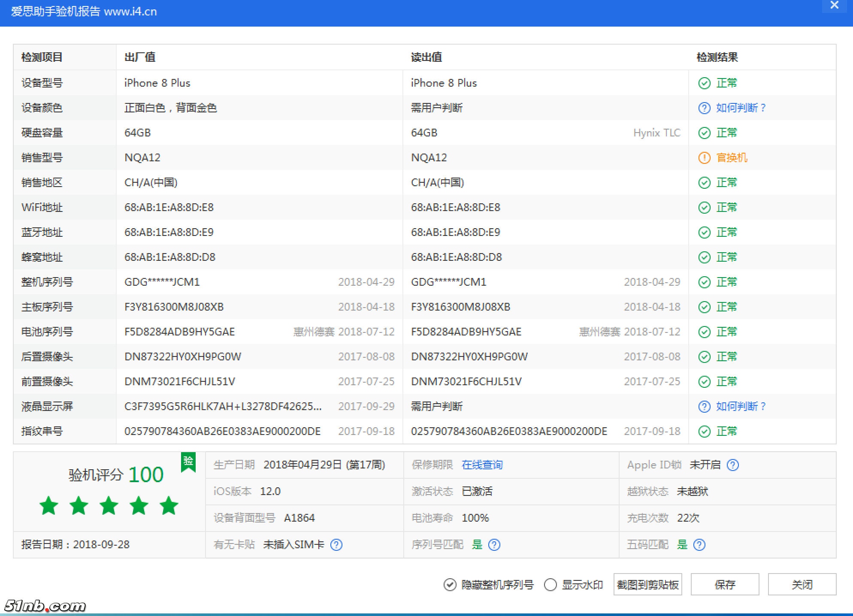This screenshot has height=616, width=853.
Task: Click 关闭 button
Action: coord(802,585)
